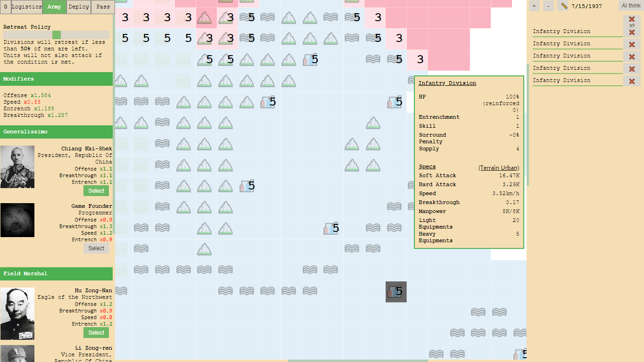Click the Game Founder portrait
Viewport: 644px width, 362px height.
[x=17, y=220]
